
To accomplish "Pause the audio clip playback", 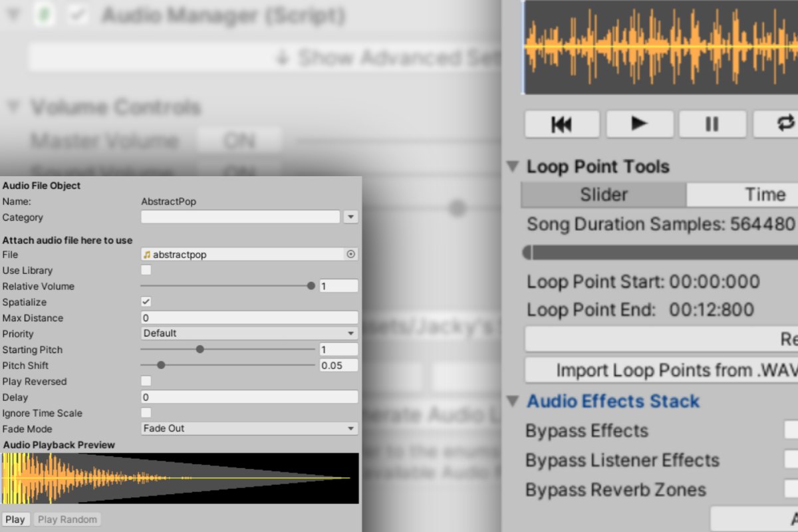I will [712, 124].
